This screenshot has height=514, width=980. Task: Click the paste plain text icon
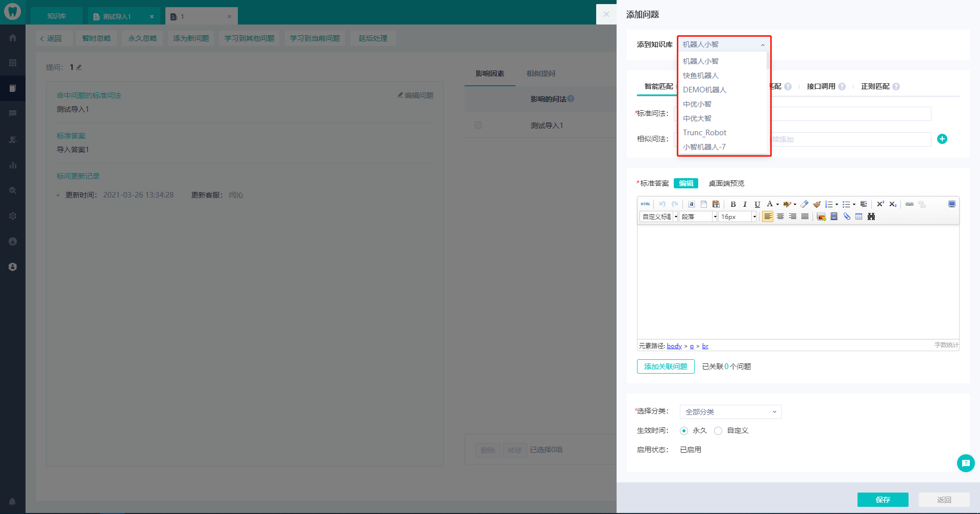tap(716, 204)
